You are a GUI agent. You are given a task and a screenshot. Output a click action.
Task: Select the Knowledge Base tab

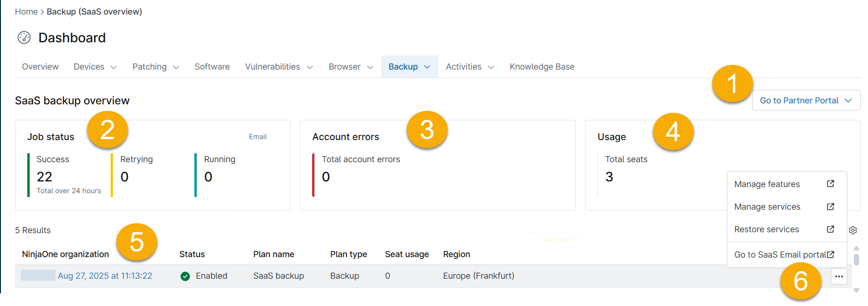point(542,67)
